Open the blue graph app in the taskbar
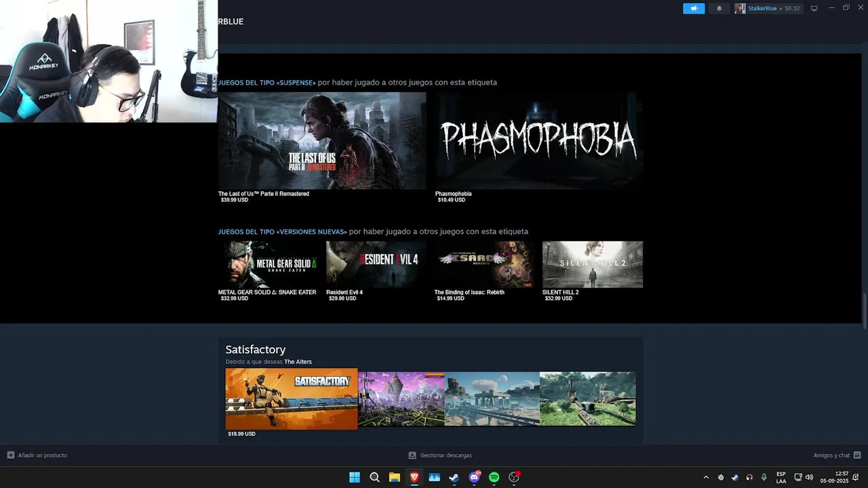 (435, 477)
